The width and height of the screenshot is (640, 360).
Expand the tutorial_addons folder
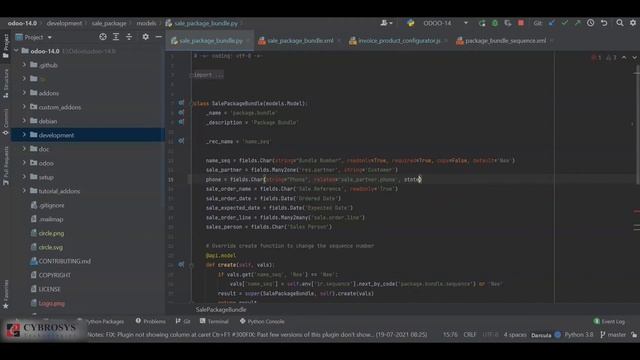(24, 191)
